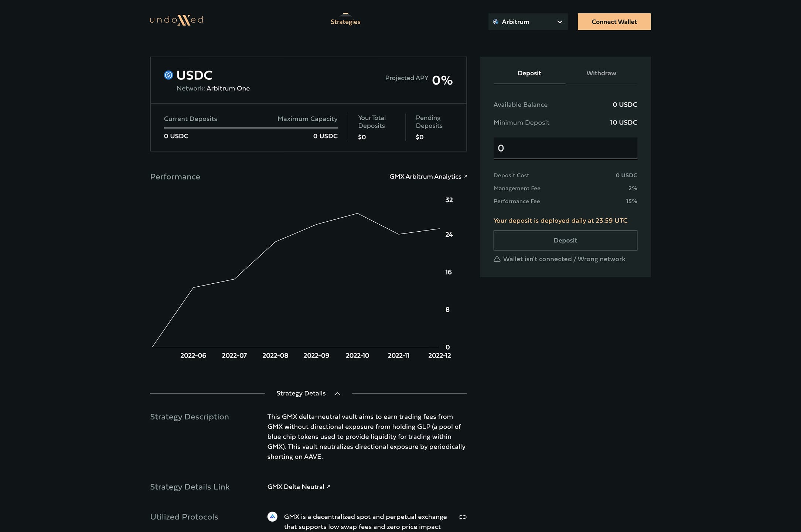Open the Strategies menu item
Screen dimensions: 801x532
pyautogui.click(x=345, y=22)
